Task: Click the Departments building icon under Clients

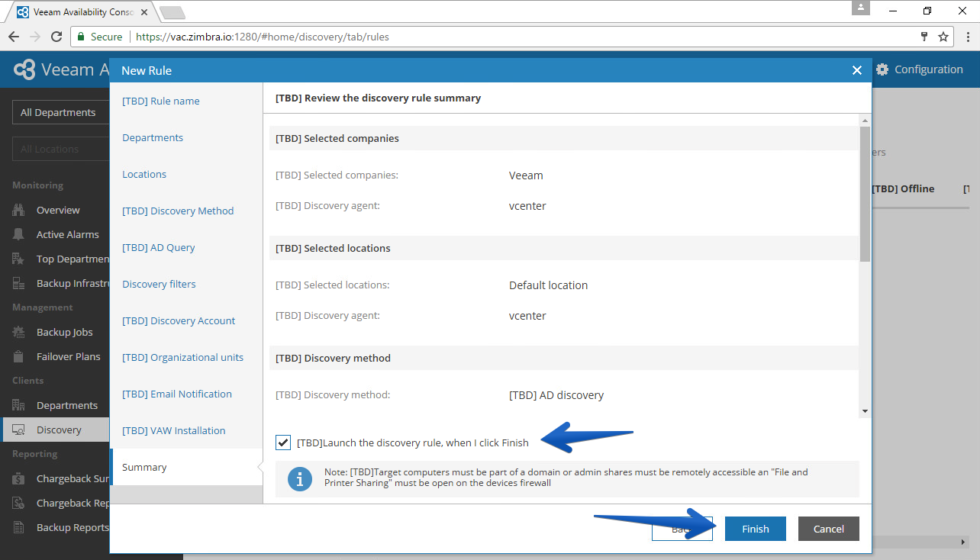Action: 19,406
